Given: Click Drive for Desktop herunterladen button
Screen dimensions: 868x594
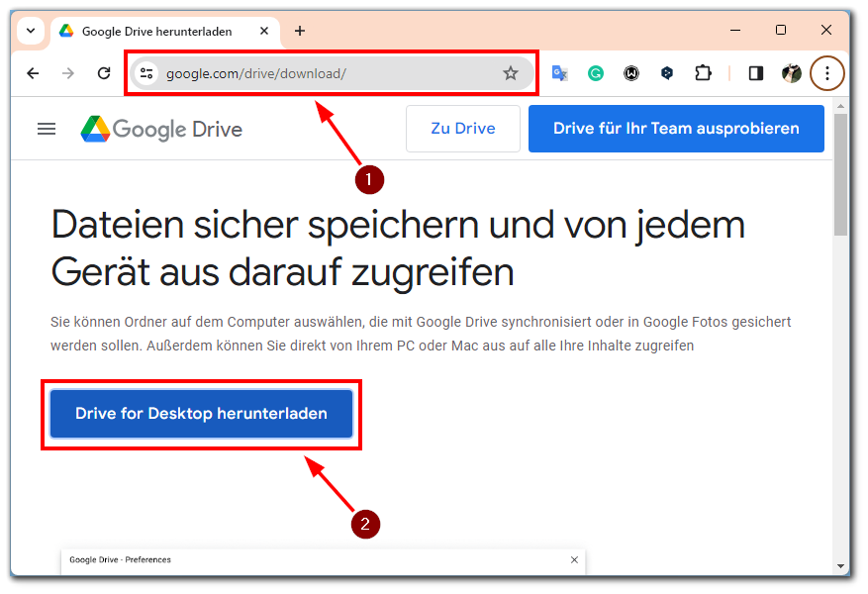Looking at the screenshot, I should pyautogui.click(x=201, y=414).
